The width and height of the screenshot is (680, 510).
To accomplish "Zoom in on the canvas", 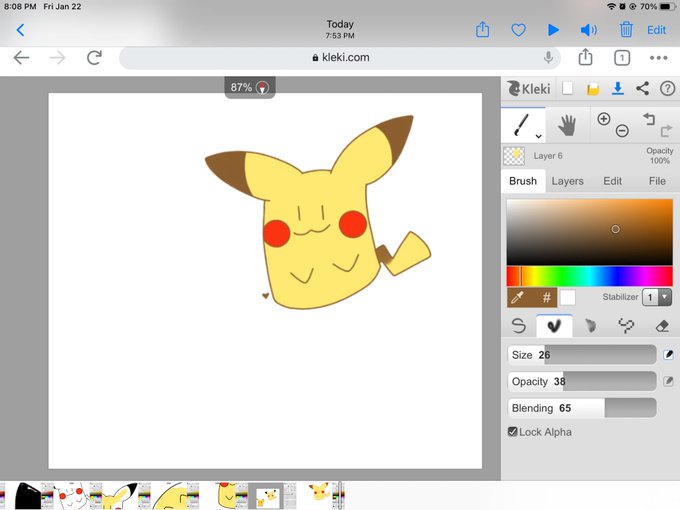I will click(604, 119).
